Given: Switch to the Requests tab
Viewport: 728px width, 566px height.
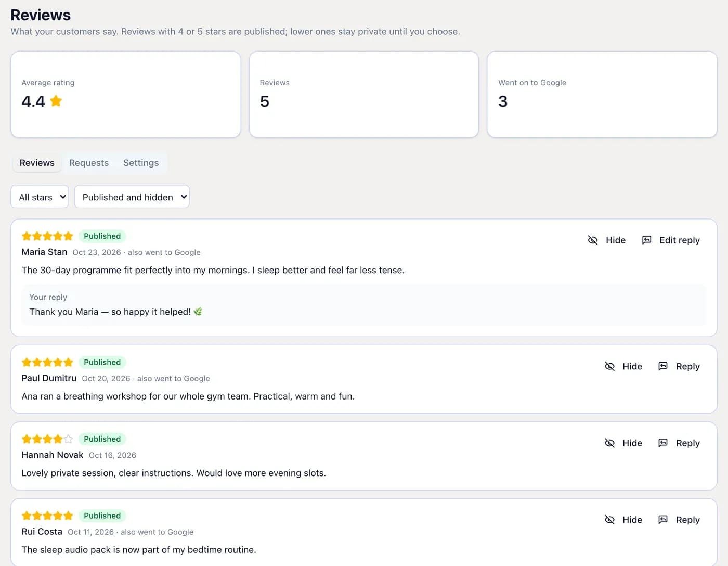Looking at the screenshot, I should pyautogui.click(x=89, y=163).
